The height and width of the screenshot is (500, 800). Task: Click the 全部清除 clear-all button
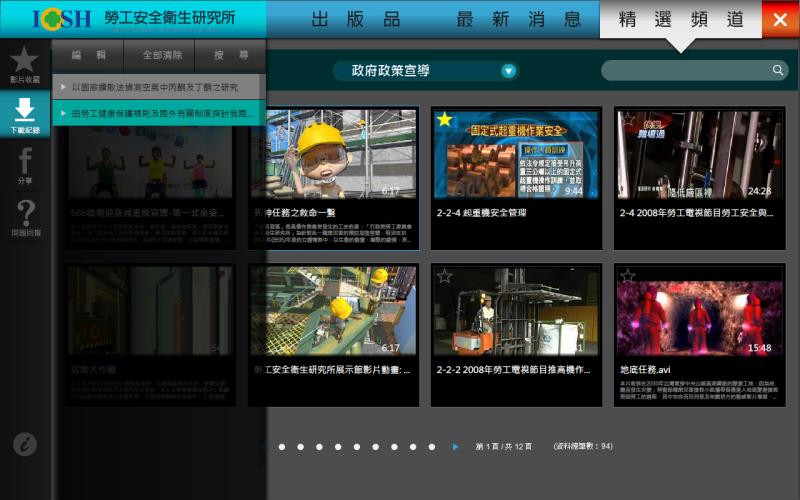[159, 55]
